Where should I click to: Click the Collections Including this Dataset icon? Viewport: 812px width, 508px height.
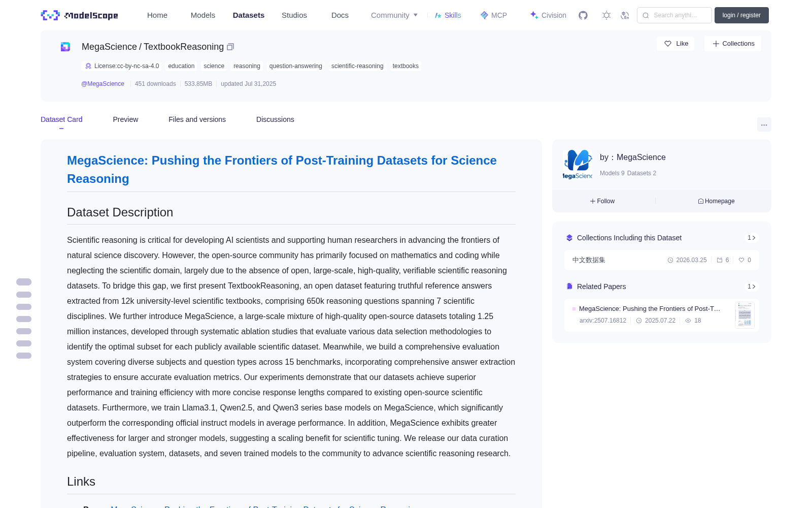pos(569,238)
